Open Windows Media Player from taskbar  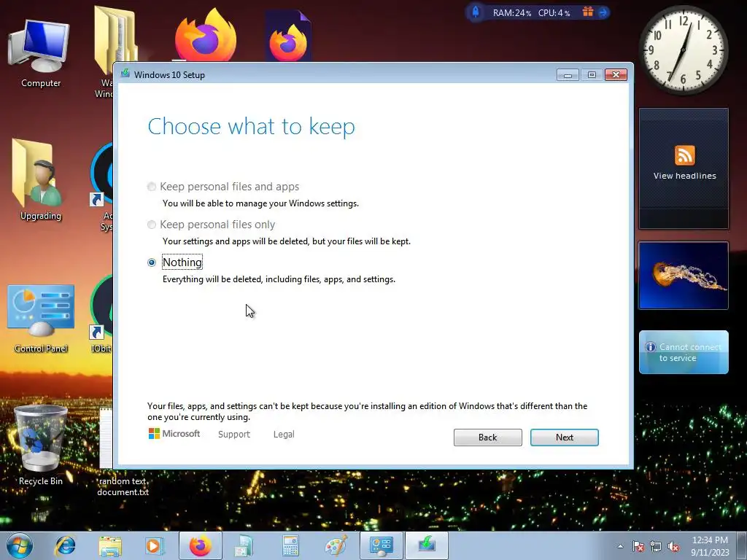pos(155,545)
